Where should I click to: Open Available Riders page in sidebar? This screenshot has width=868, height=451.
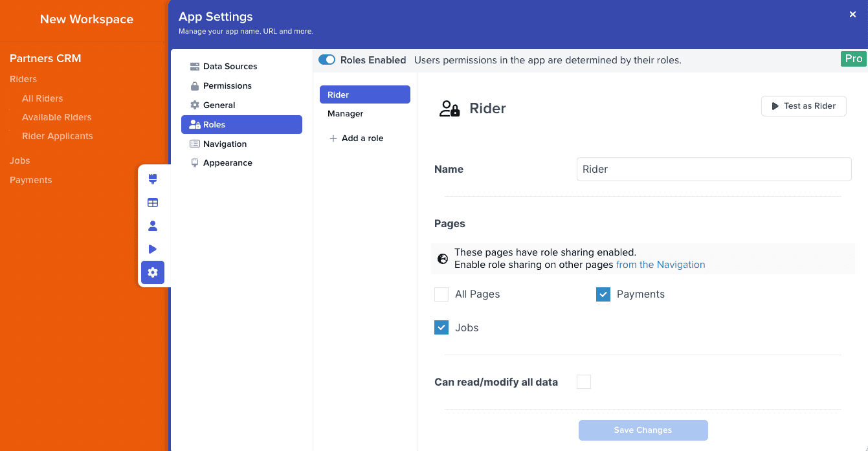coord(57,117)
